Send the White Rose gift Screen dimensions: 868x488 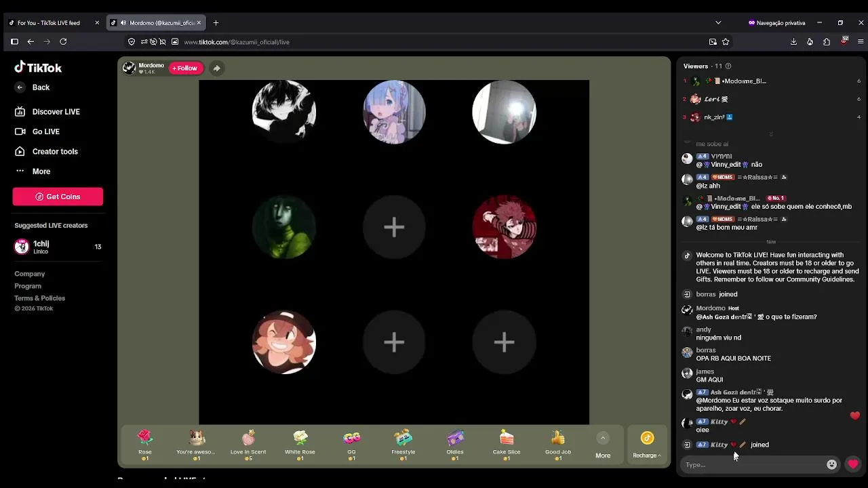(300, 445)
